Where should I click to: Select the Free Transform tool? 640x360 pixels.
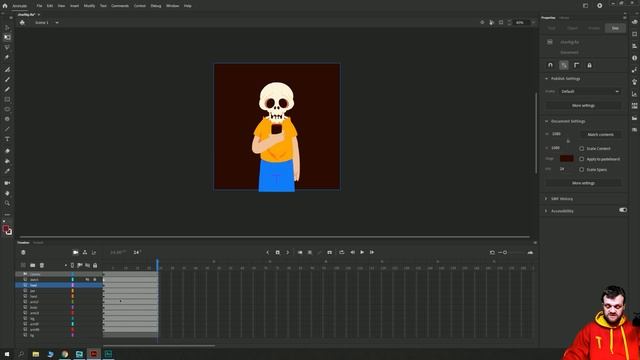(x=7, y=38)
